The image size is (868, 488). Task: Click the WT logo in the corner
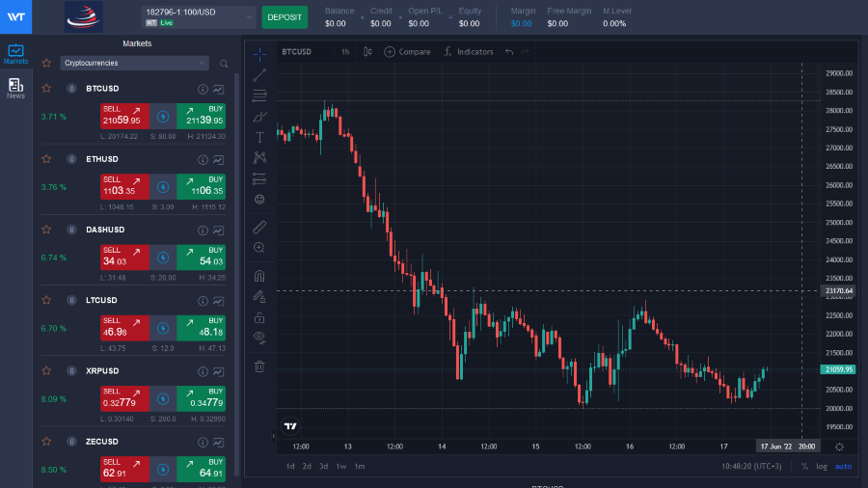tap(15, 16)
